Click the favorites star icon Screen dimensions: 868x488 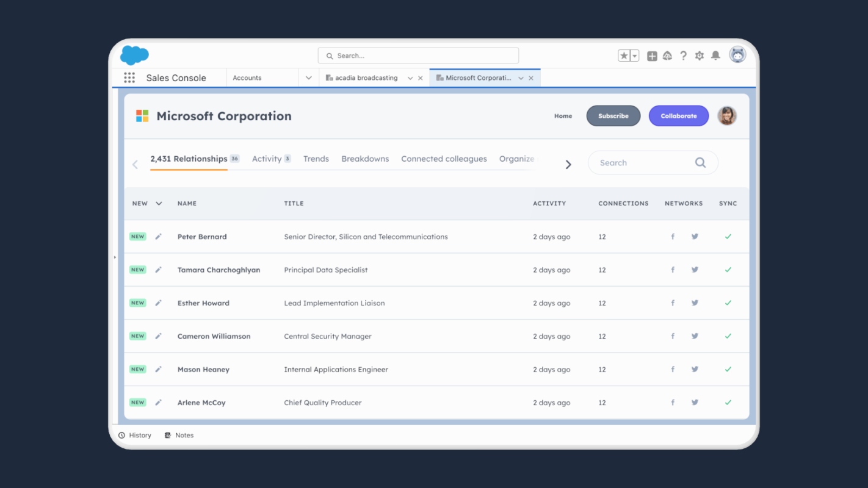[x=624, y=56]
